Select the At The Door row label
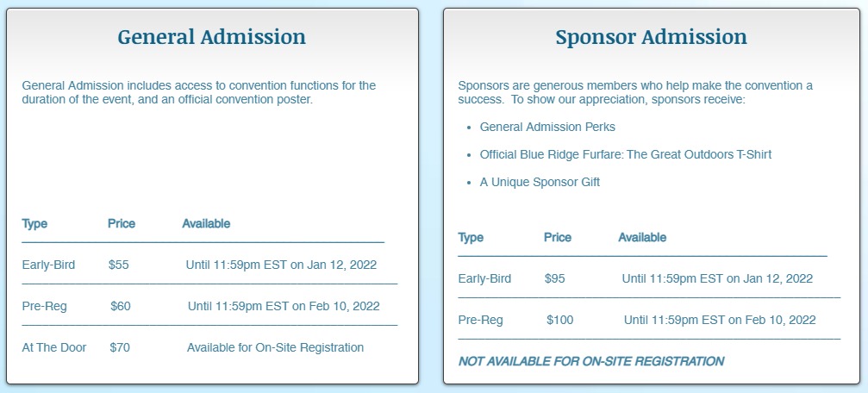 54,347
